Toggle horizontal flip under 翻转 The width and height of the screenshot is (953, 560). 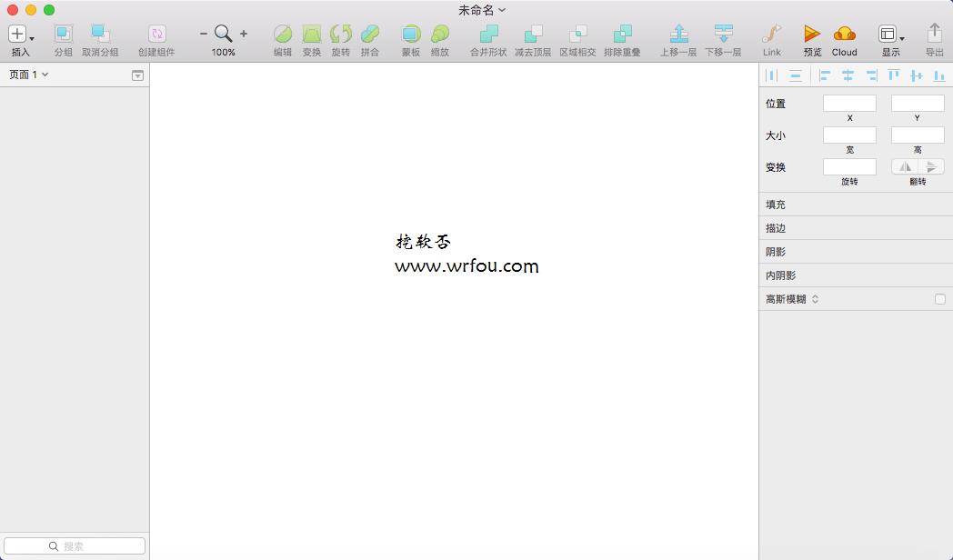(905, 166)
